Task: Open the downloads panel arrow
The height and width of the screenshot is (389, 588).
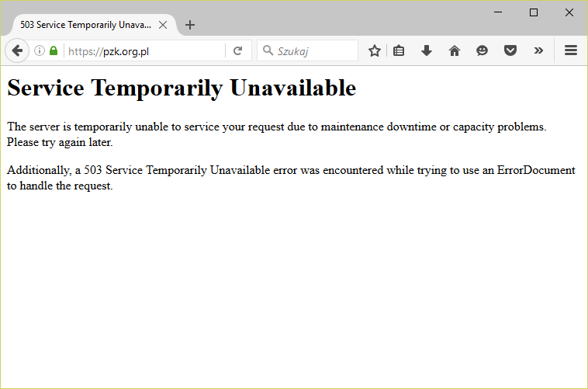Action: tap(426, 50)
